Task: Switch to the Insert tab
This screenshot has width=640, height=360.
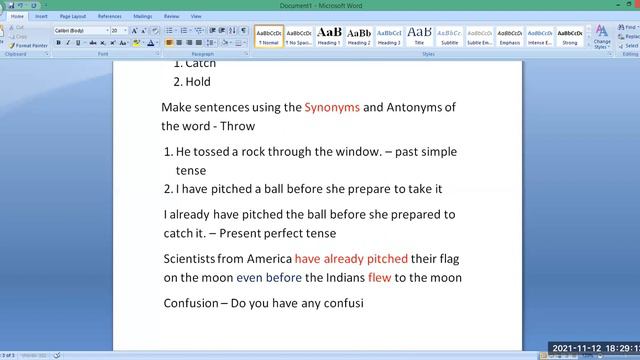Action: (x=41, y=16)
